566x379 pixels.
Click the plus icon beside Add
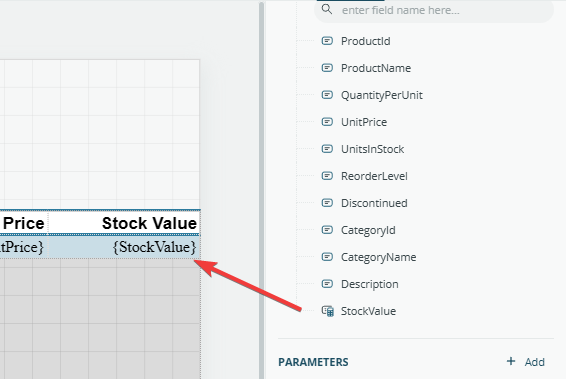[511, 361]
